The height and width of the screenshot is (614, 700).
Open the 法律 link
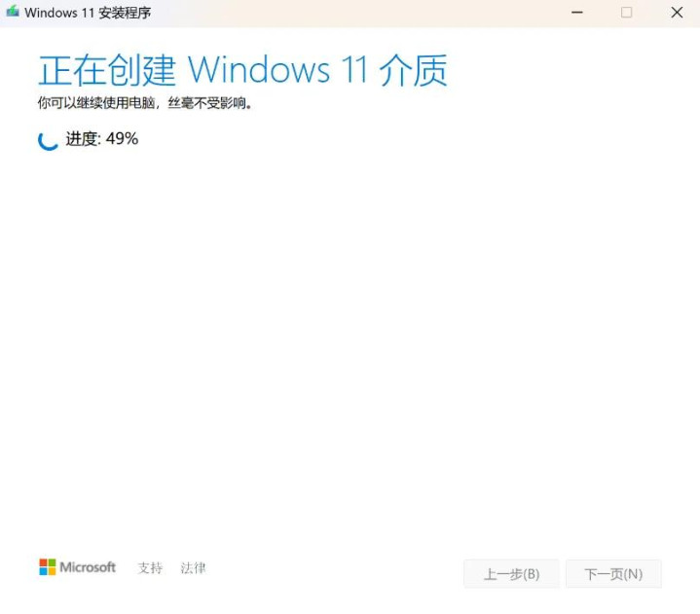coord(193,567)
